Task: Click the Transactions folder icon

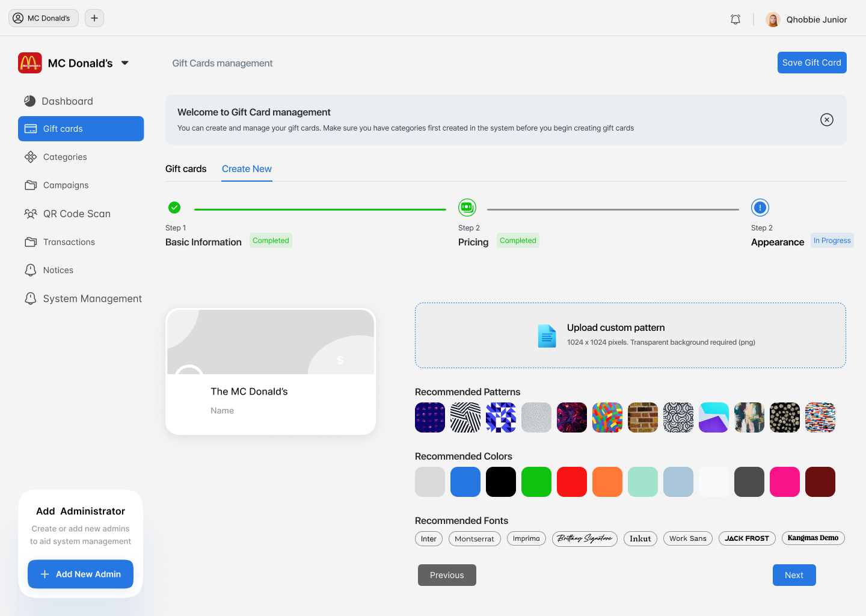Action: [31, 242]
